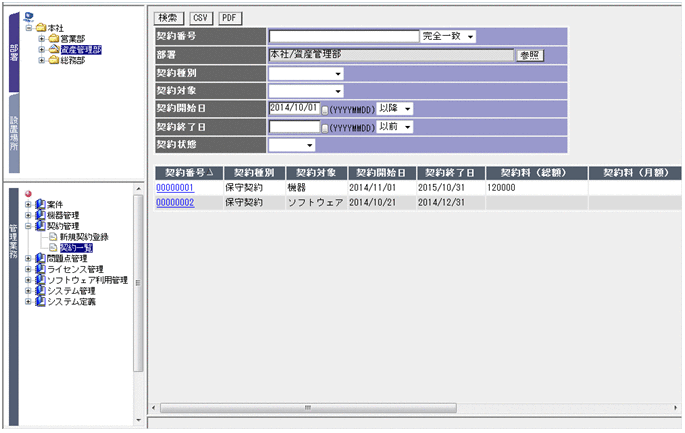Select 契約一覧 in the tree

pos(76,248)
